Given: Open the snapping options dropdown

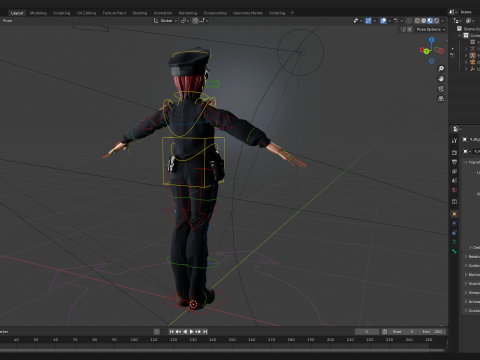Looking at the screenshot, I should 204,21.
